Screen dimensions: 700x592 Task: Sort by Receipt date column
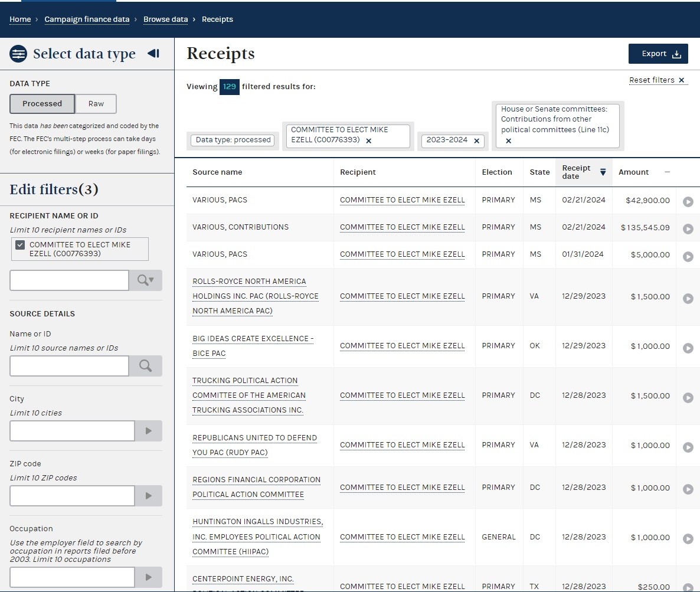coord(584,172)
